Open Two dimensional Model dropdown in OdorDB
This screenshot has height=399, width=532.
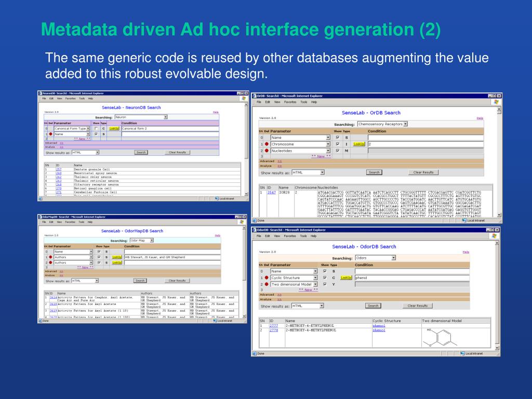coord(294,284)
